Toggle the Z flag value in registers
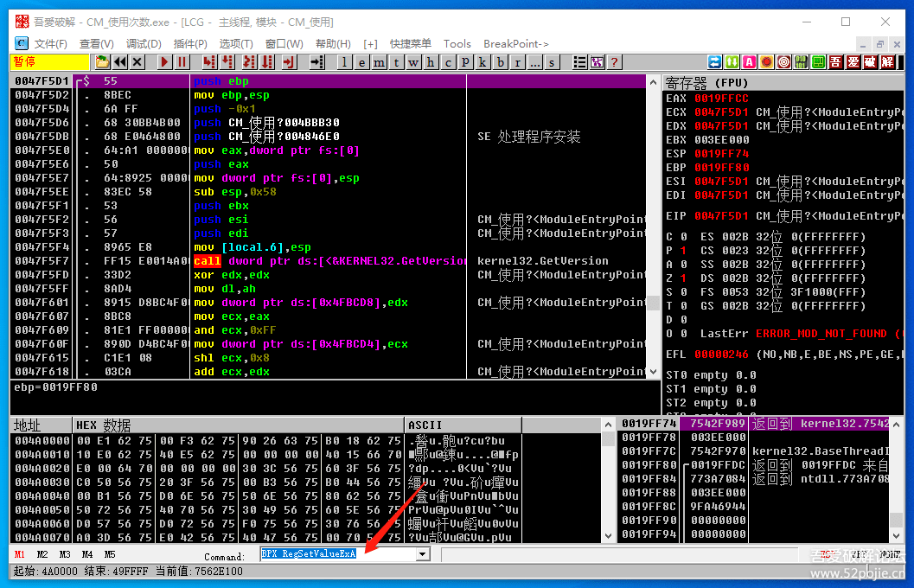Image resolution: width=914 pixels, height=588 pixels. click(683, 278)
